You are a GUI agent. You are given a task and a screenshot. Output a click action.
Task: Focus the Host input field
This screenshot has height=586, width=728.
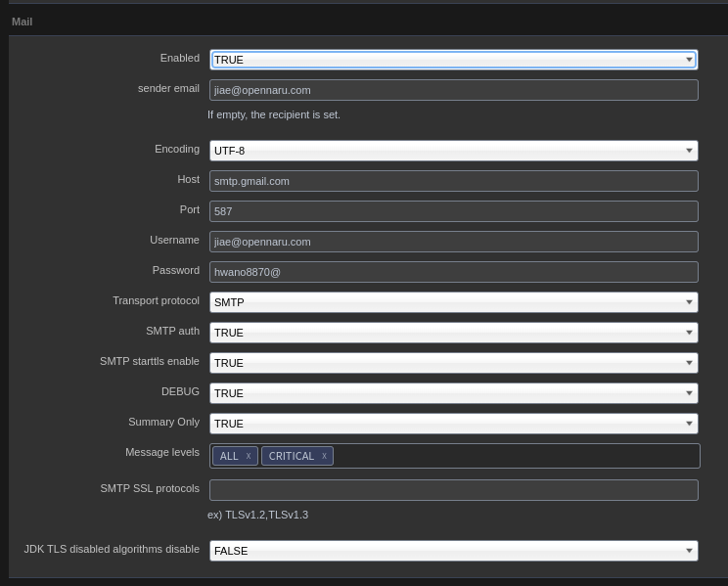coord(453,181)
